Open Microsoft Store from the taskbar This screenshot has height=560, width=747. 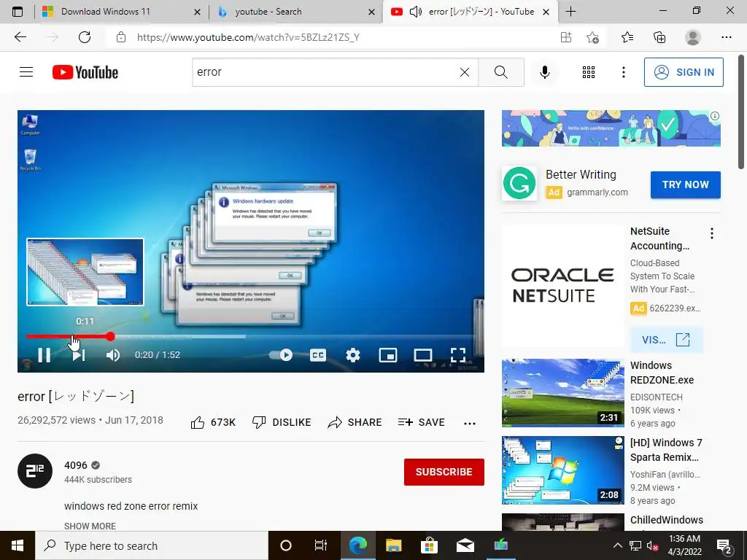pos(429,545)
